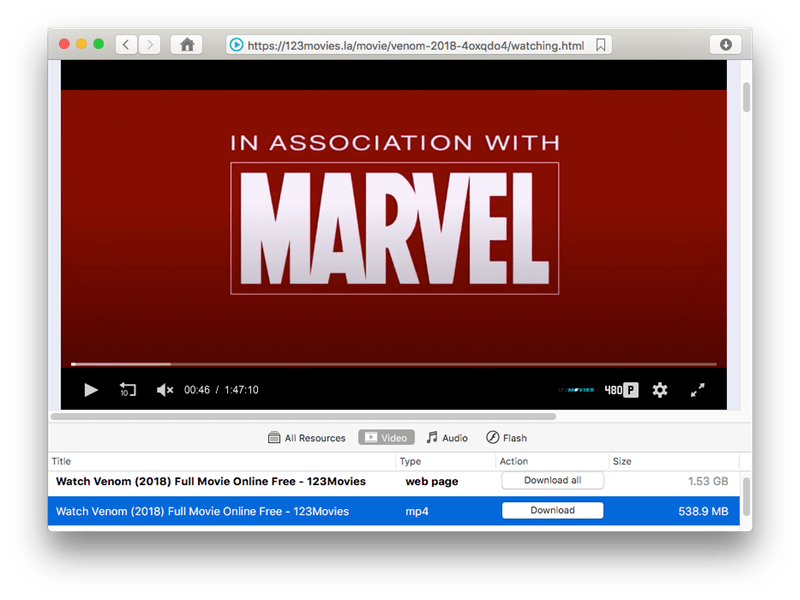800x600 pixels.
Task: Enter fullscreen video mode
Action: coord(697,390)
